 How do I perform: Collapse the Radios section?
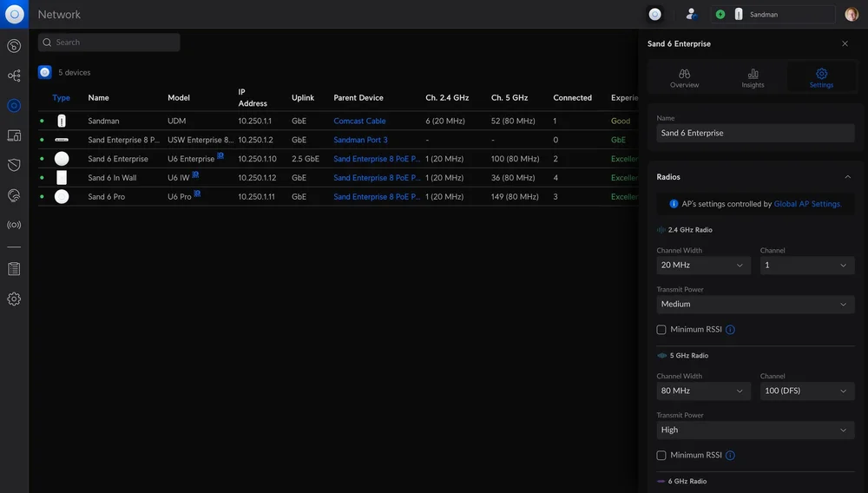coord(847,177)
